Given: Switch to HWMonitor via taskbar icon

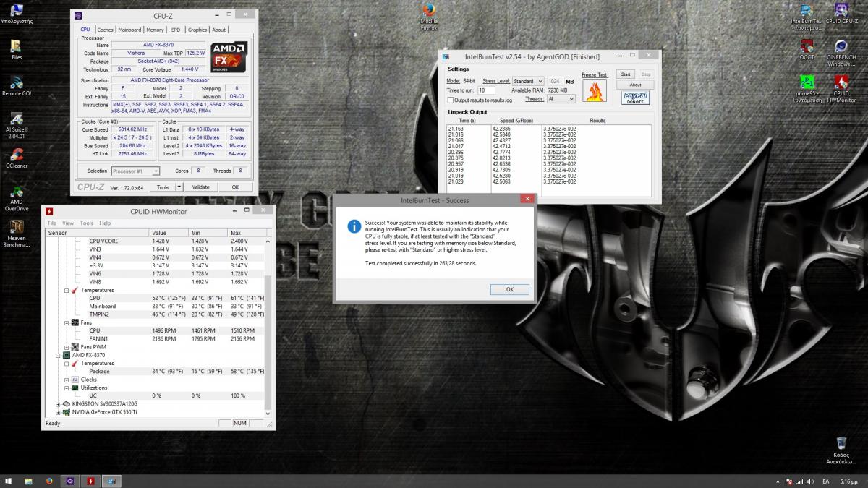Looking at the screenshot, I should point(90,480).
